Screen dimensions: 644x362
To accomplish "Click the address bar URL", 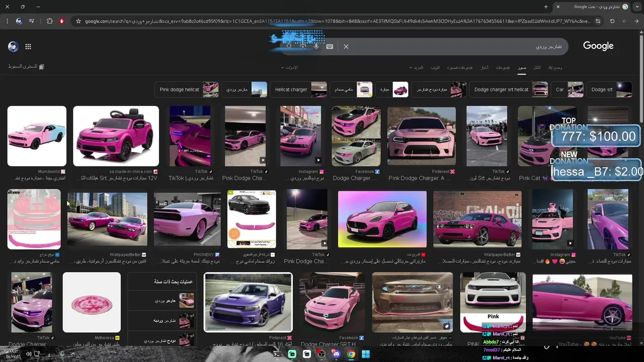I will tap(338, 21).
